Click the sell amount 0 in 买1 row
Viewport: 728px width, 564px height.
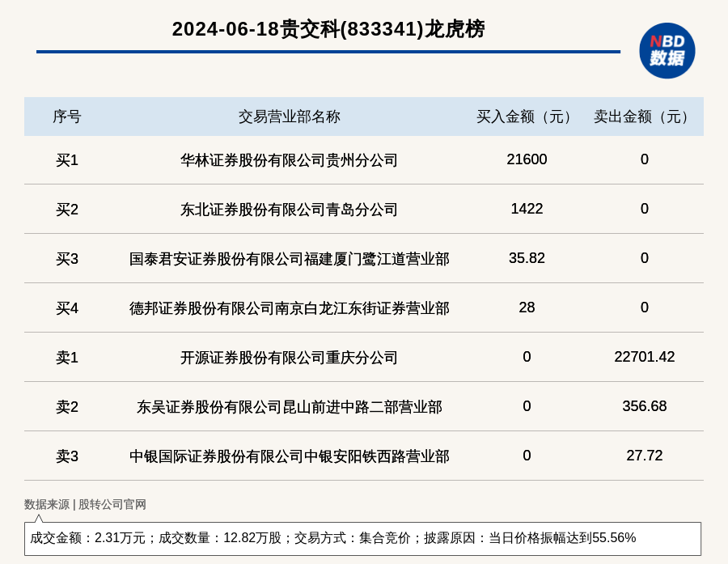click(645, 159)
